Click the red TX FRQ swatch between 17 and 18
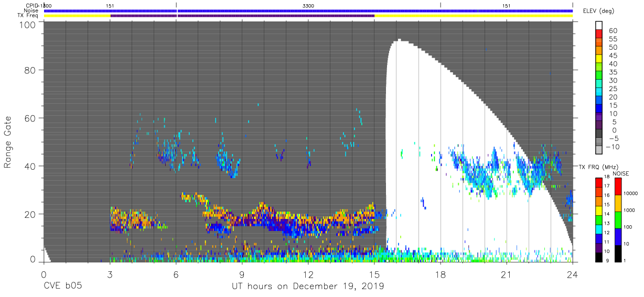Viewport: 644px width, 297px height. tap(598, 182)
